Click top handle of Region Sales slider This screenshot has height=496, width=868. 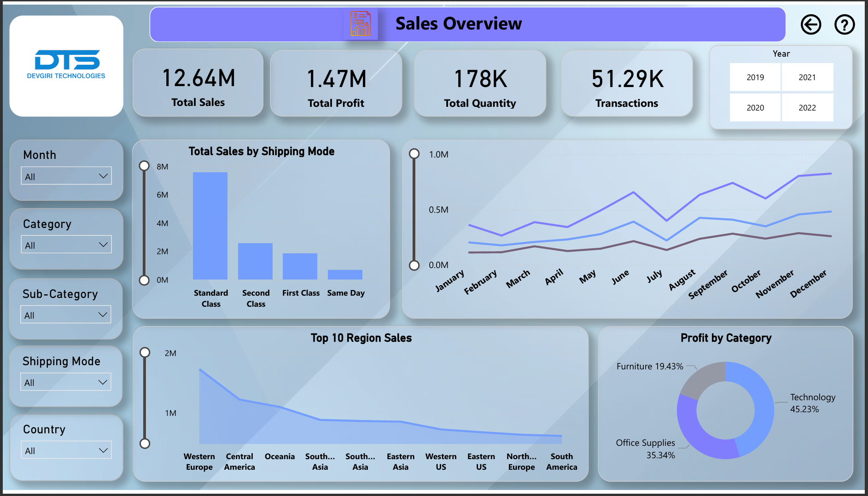pos(145,353)
